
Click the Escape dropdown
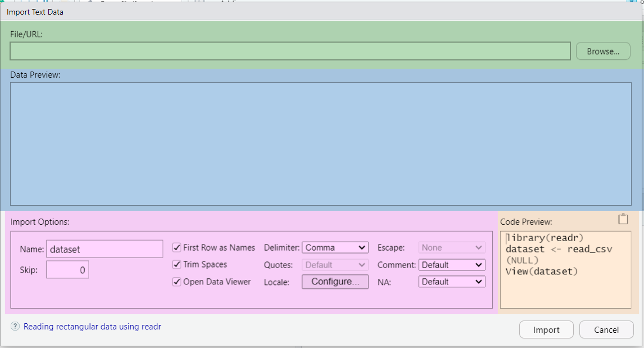(452, 248)
